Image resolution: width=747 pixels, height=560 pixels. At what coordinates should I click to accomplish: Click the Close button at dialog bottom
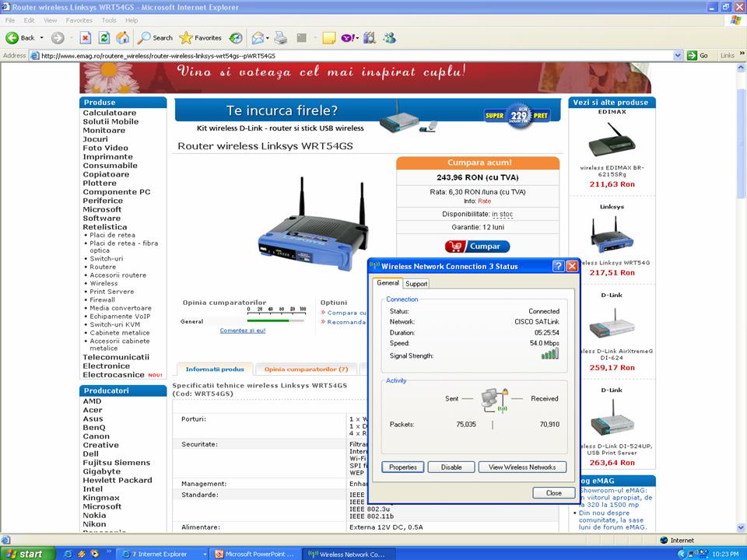coord(553,493)
